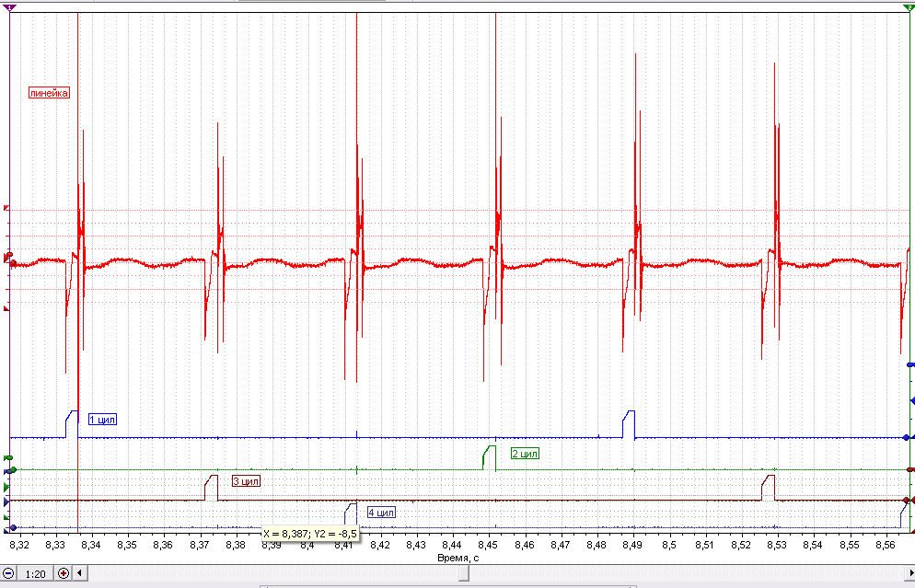Screen dimensions: 915x588
Task: Click the blue channel dot marker at right edge
Action: (x=906, y=437)
